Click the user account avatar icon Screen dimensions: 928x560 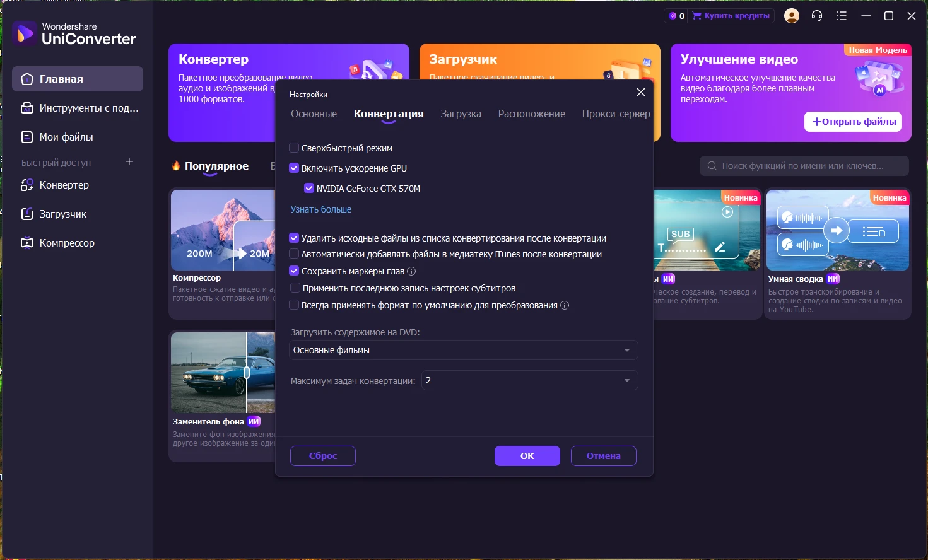(x=791, y=16)
